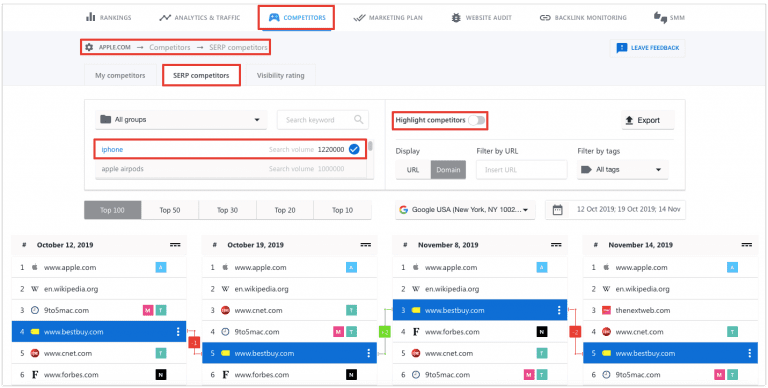This screenshot has height=388, width=768.
Task: Switch to Visibility rating tab
Action: point(281,75)
